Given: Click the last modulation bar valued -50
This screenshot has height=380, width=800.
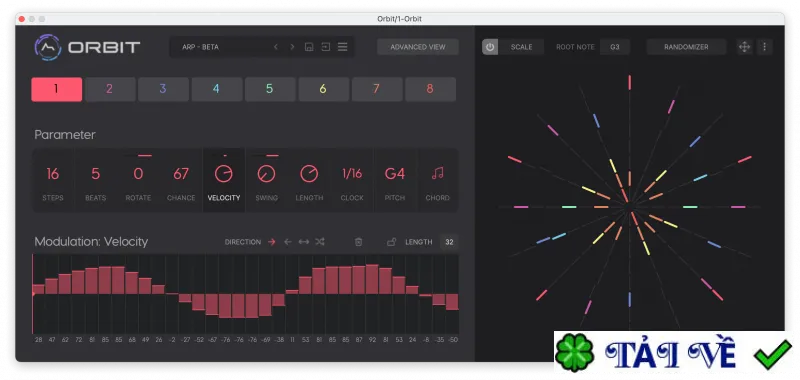Looking at the screenshot, I should click(x=452, y=302).
